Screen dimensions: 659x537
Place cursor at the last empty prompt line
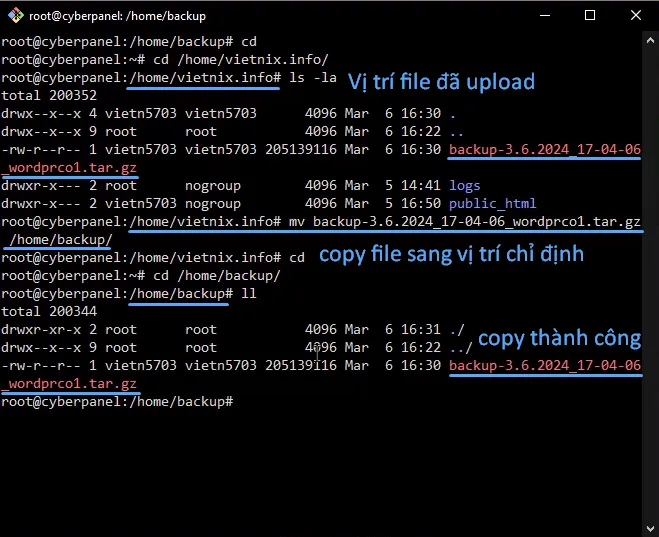coord(240,401)
